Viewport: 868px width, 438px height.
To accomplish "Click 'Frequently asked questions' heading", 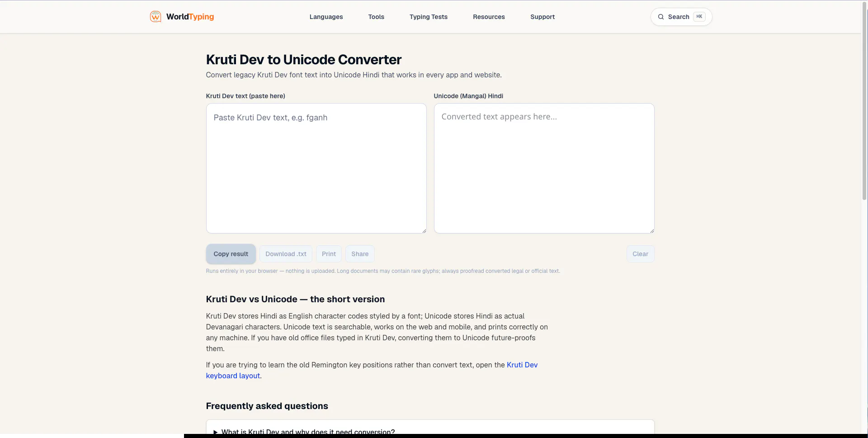I will point(267,406).
